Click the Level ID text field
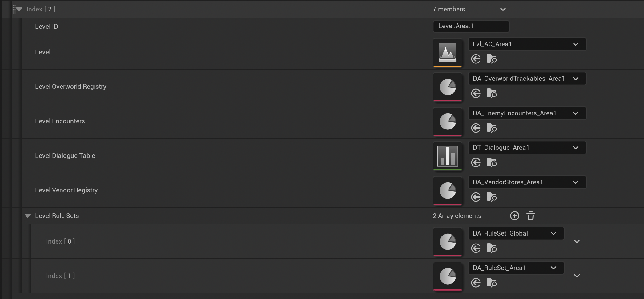Screen dimensions: 644x299 click(x=471, y=26)
